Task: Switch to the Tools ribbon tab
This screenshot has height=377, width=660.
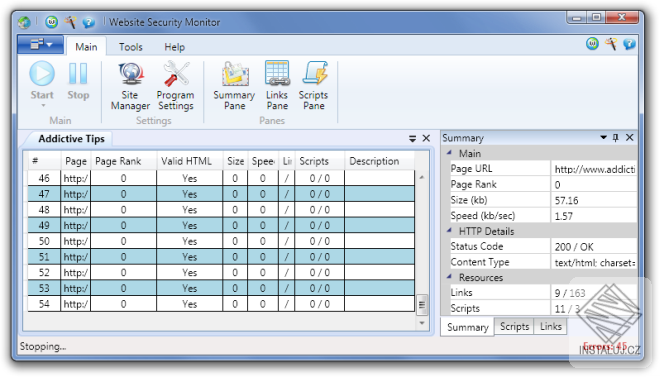Action: tap(130, 47)
